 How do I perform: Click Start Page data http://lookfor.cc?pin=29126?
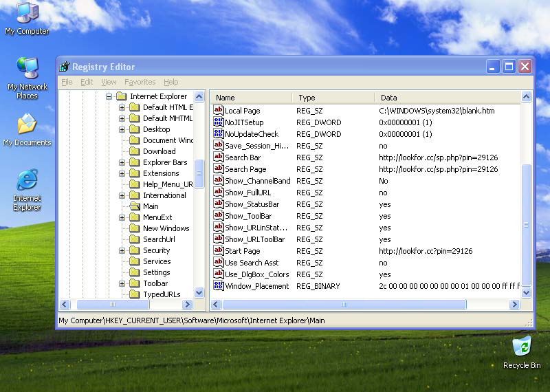pyautogui.click(x=426, y=251)
